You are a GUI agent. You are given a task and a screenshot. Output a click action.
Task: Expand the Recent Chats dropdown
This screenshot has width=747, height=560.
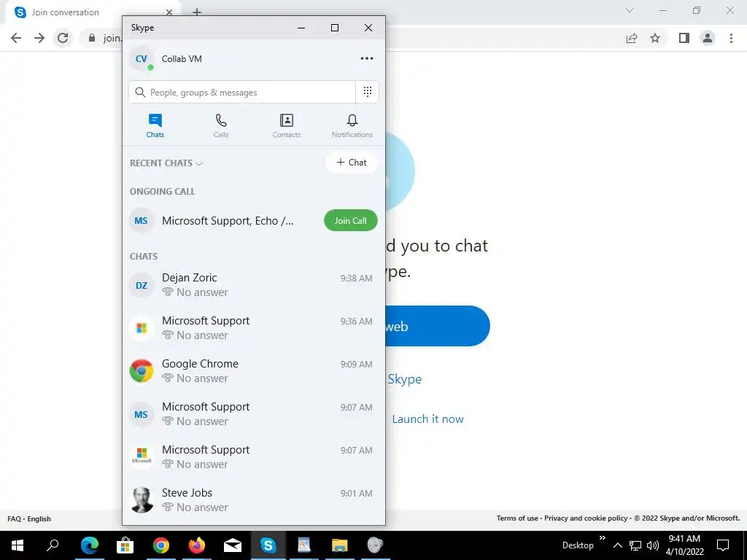(x=166, y=163)
